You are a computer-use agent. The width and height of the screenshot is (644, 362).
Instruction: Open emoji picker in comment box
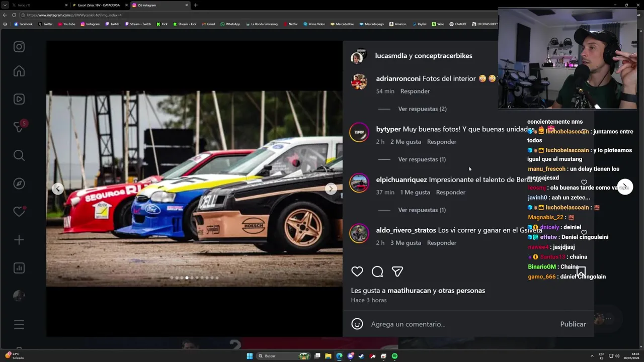click(x=357, y=324)
